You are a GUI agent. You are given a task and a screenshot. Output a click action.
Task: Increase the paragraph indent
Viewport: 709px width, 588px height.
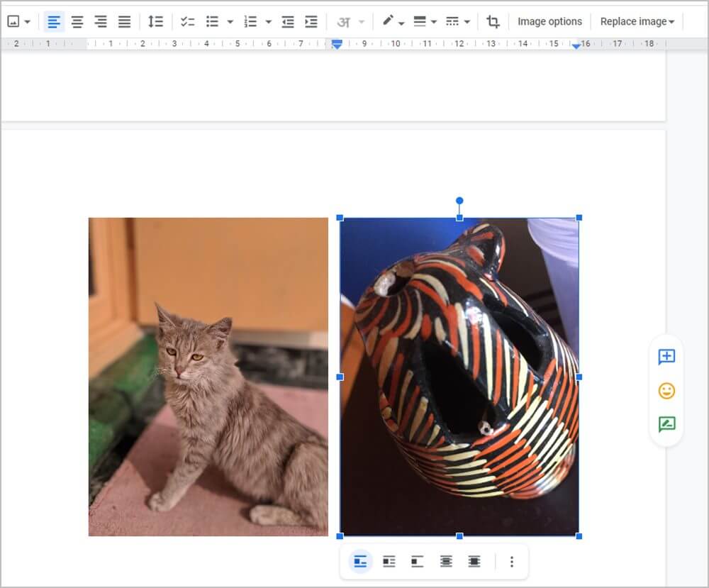(x=311, y=22)
